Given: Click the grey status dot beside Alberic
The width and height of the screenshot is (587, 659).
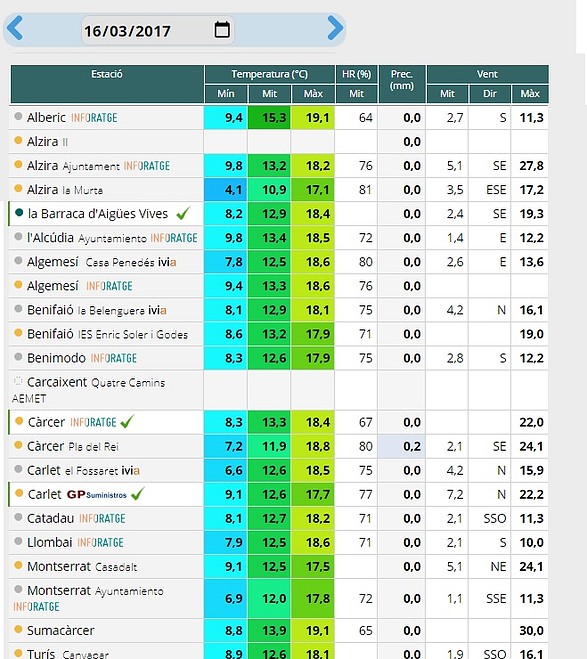Looking at the screenshot, I should pos(18,116).
